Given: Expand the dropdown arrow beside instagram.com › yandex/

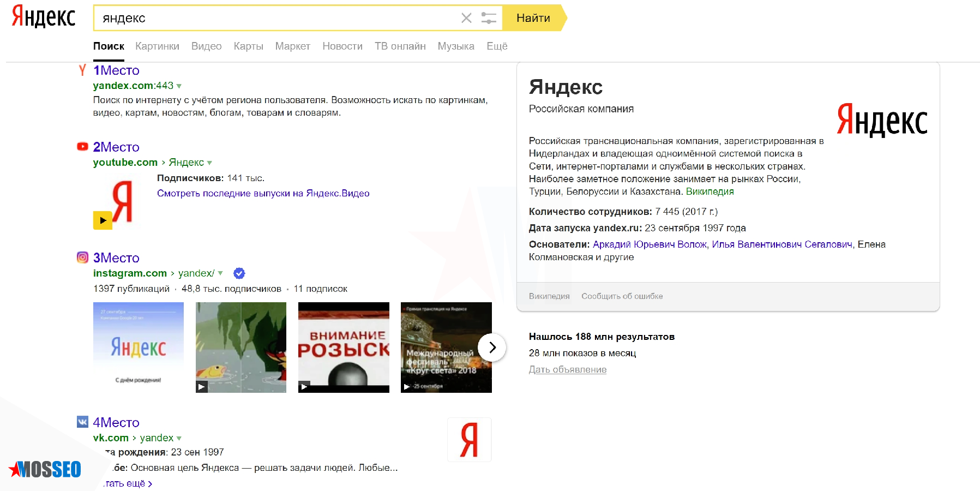Looking at the screenshot, I should pyautogui.click(x=220, y=273).
